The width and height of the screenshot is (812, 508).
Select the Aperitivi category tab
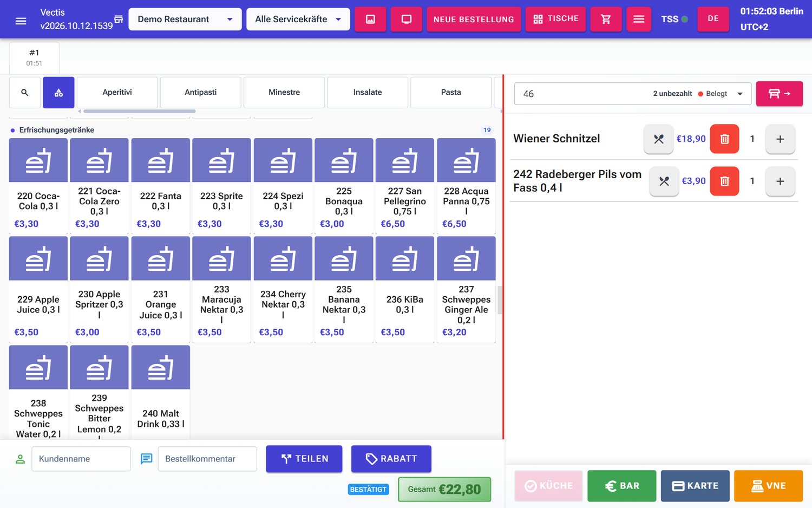(117, 93)
